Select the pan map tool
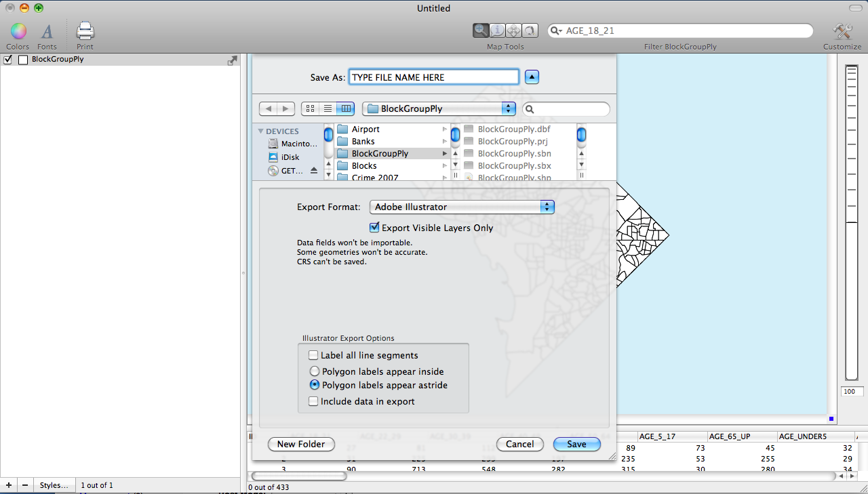The height and width of the screenshot is (494, 868). [513, 30]
